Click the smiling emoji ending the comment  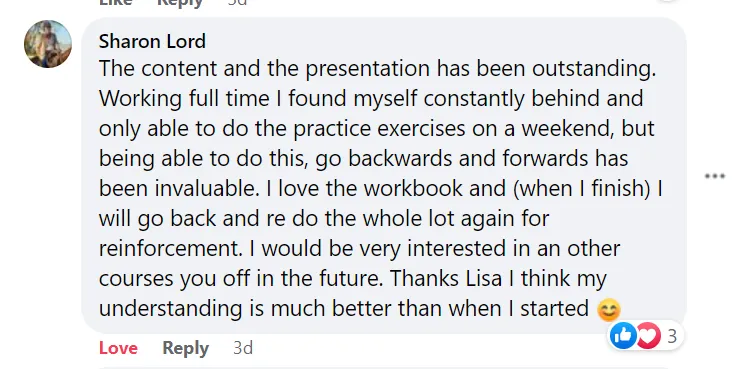click(x=609, y=310)
